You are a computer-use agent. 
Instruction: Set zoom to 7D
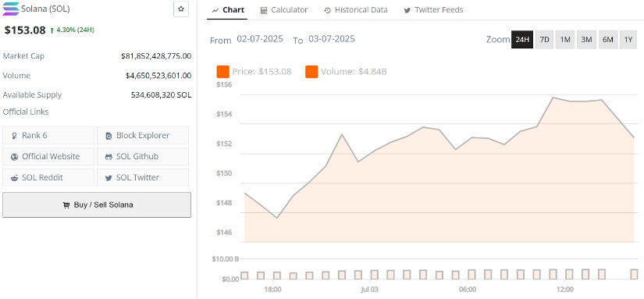click(x=544, y=40)
